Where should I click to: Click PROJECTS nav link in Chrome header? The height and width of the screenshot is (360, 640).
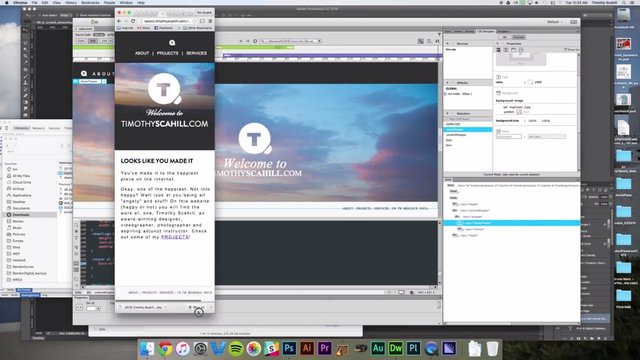pos(168,53)
